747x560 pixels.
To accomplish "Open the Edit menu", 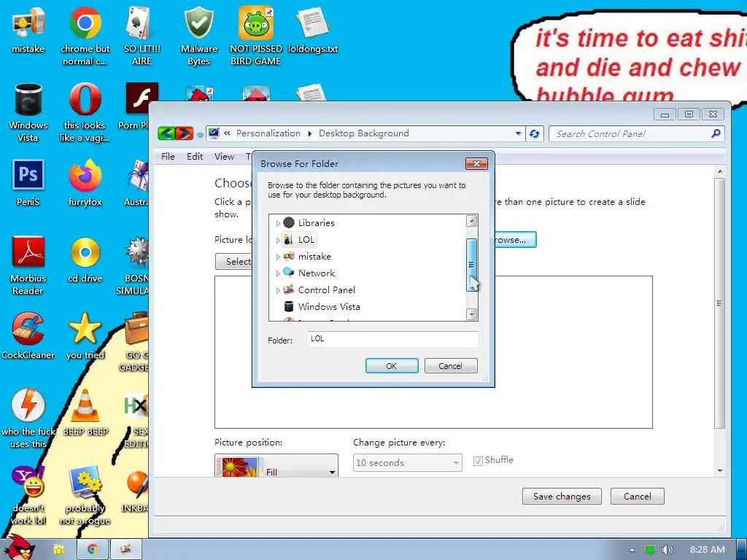I will pos(194,157).
